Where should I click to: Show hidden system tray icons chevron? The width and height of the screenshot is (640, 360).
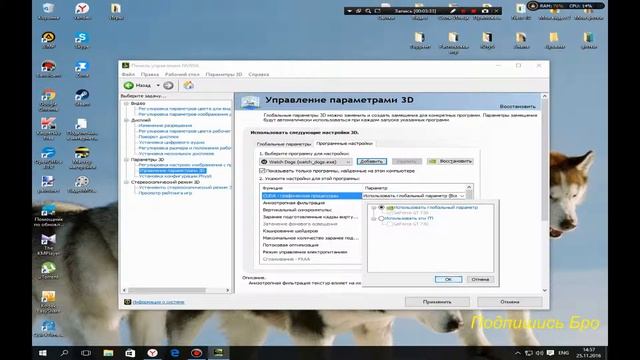pyautogui.click(x=518, y=353)
